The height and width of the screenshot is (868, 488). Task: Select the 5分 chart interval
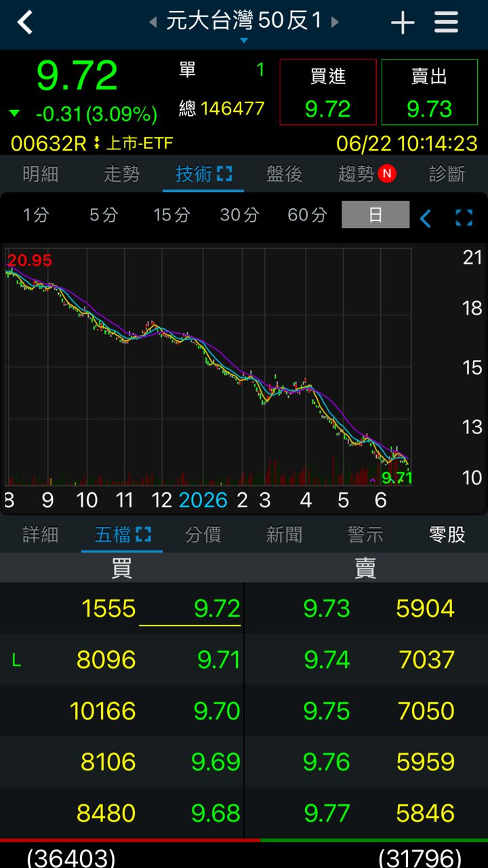point(104,215)
